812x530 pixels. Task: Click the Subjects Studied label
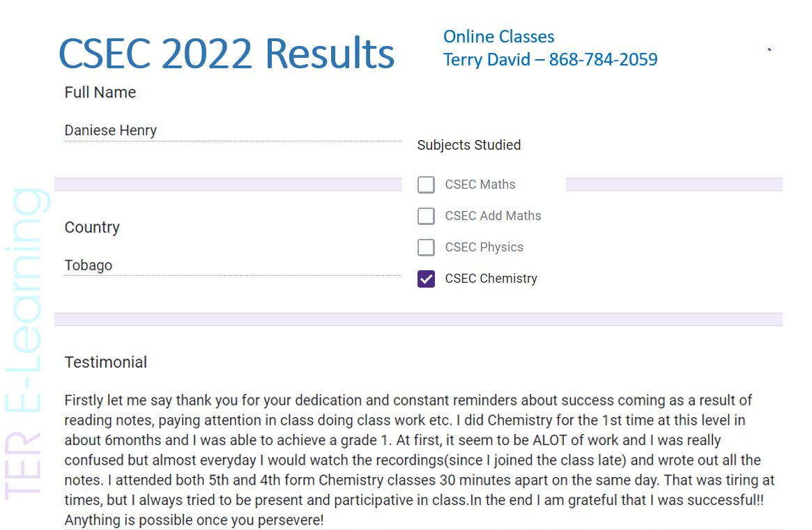click(x=468, y=146)
